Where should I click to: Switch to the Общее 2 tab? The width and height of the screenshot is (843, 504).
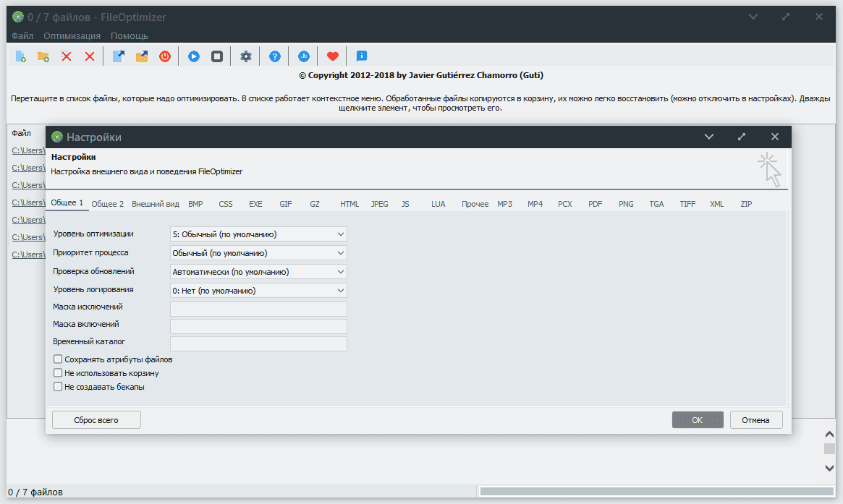pyautogui.click(x=108, y=204)
